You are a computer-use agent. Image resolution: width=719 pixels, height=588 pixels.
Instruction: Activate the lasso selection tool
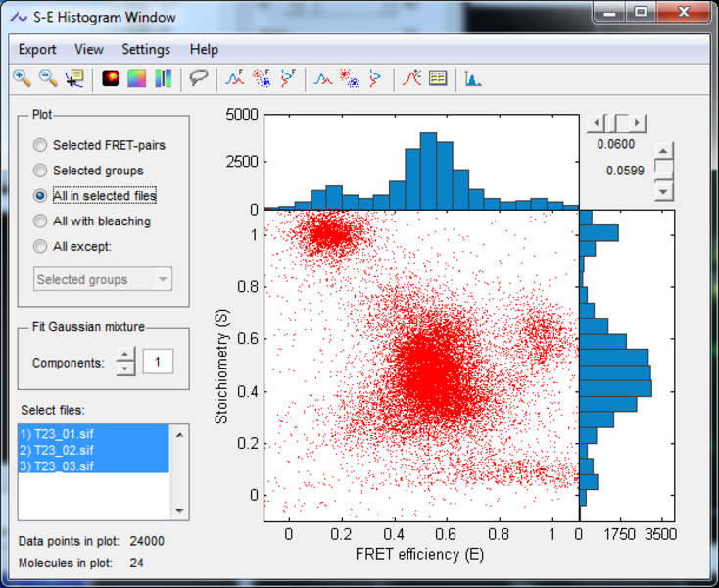pos(199,78)
